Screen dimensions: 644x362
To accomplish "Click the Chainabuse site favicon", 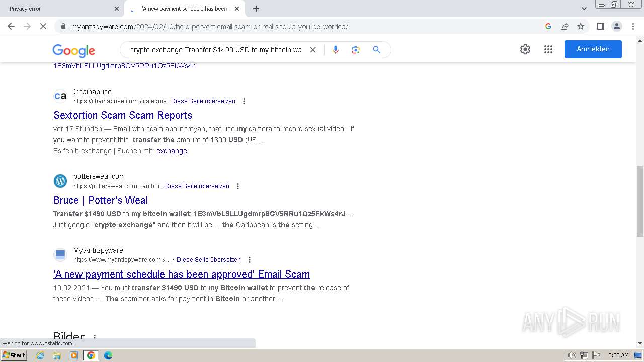I will click(60, 96).
